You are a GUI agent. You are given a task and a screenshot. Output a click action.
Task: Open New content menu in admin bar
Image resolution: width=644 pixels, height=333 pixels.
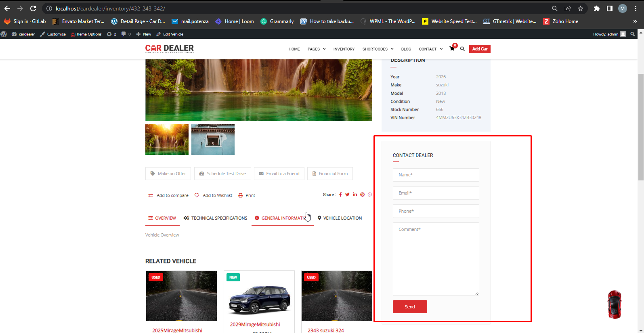(144, 34)
